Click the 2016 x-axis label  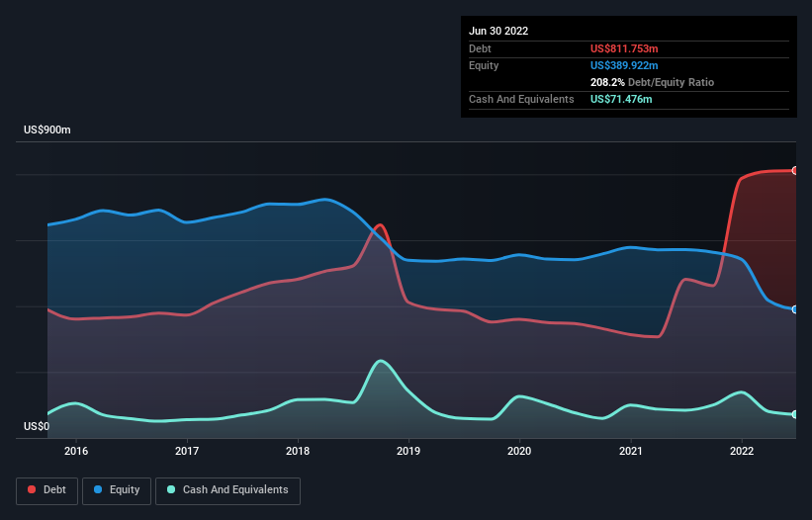76,451
